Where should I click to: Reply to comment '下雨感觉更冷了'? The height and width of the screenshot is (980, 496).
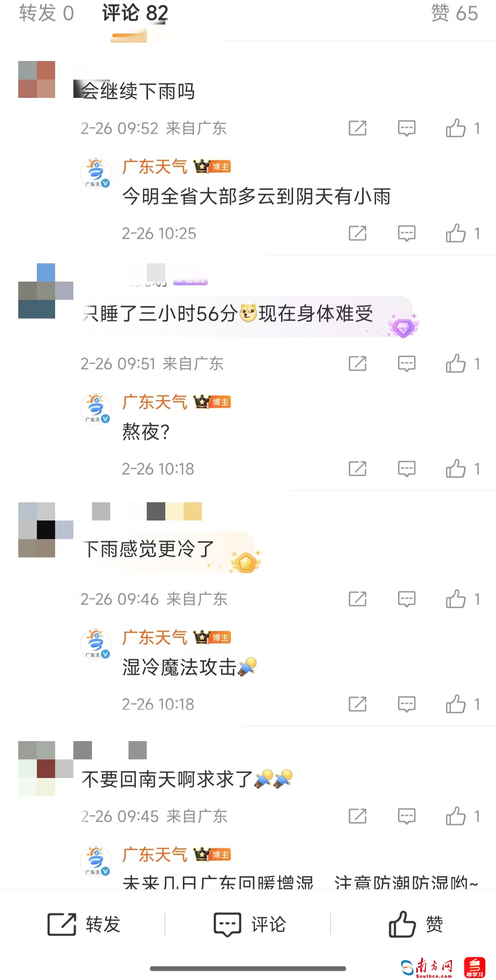click(406, 599)
